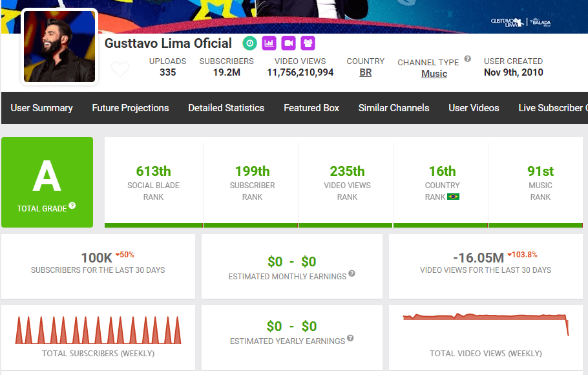Click the Nov 9th, 2010 created date
The width and height of the screenshot is (588, 375).
point(514,72)
